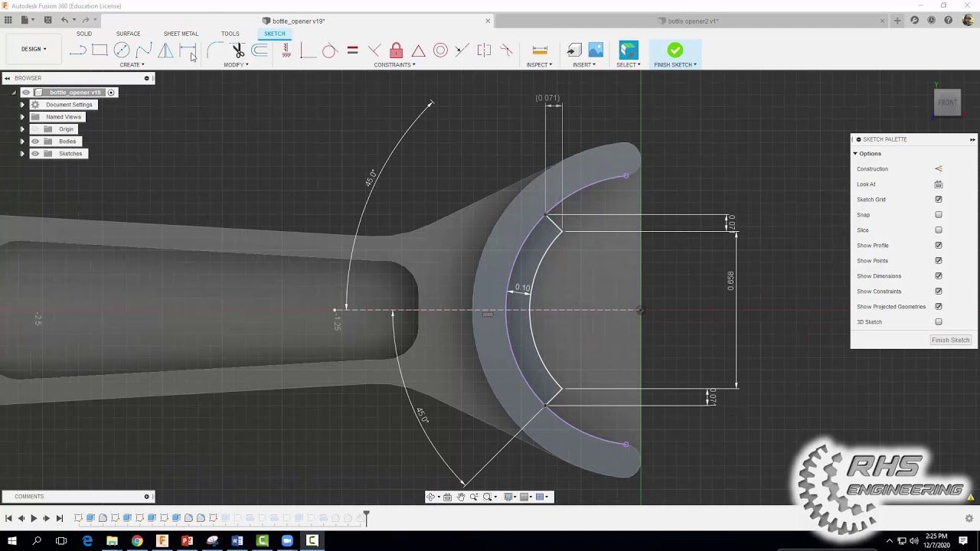Viewport: 980px width, 551px height.
Task: Collapse the Options section in Sketch Palette
Action: pos(855,154)
